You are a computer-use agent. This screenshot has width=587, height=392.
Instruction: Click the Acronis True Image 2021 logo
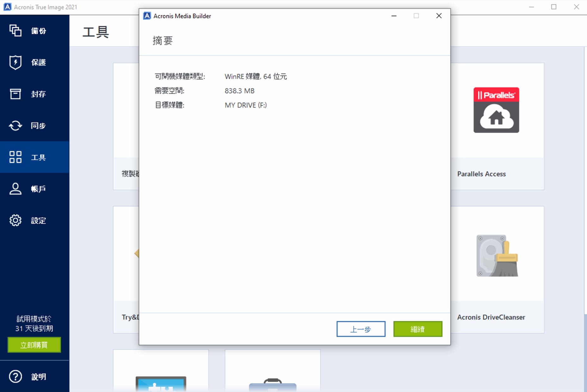(7, 7)
